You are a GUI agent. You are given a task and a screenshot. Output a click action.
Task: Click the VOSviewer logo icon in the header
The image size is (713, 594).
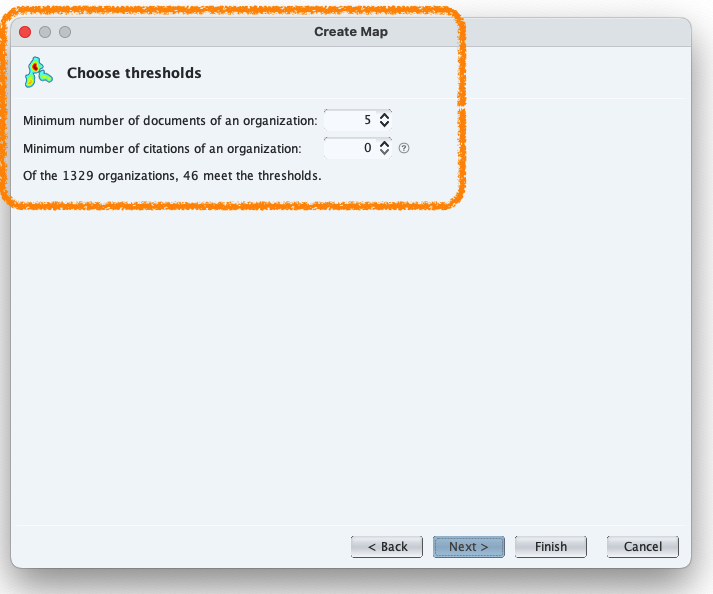click(x=38, y=72)
